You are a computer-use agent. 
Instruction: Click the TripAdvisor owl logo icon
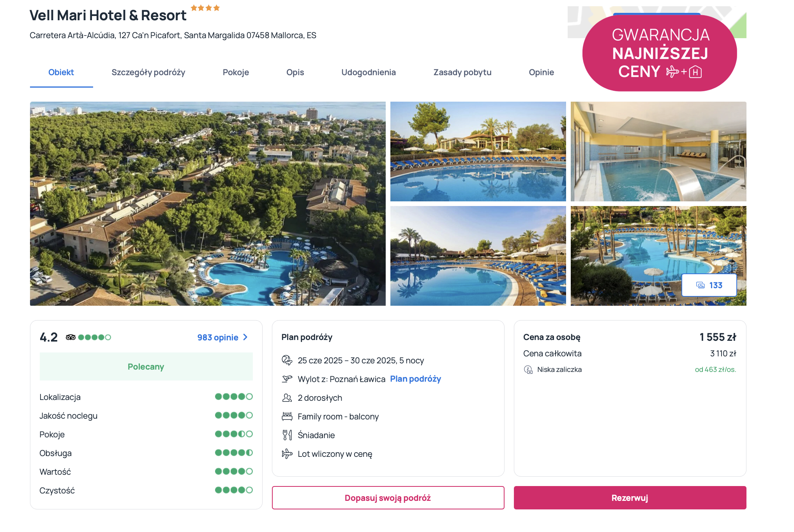tap(71, 337)
